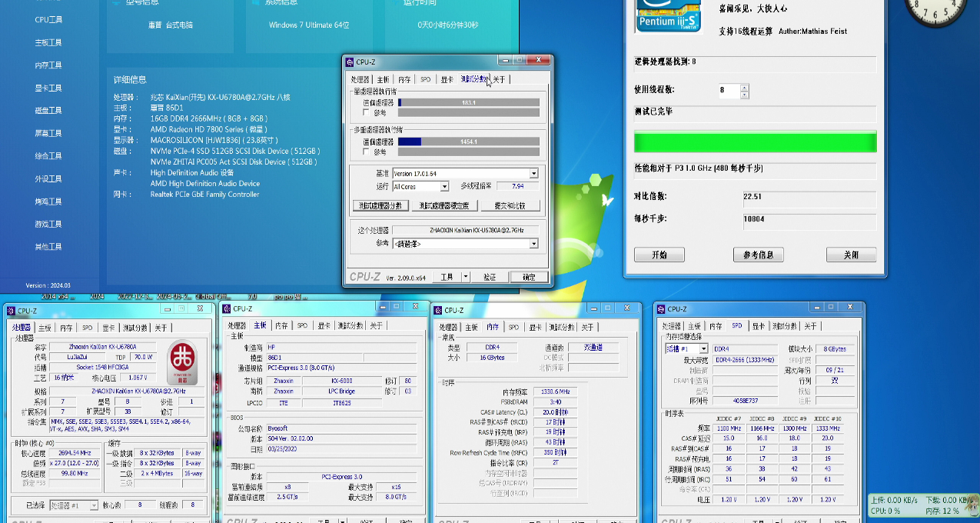This screenshot has width=980, height=523.
Task: Click 验证 button in benchmark window
Action: tap(490, 277)
